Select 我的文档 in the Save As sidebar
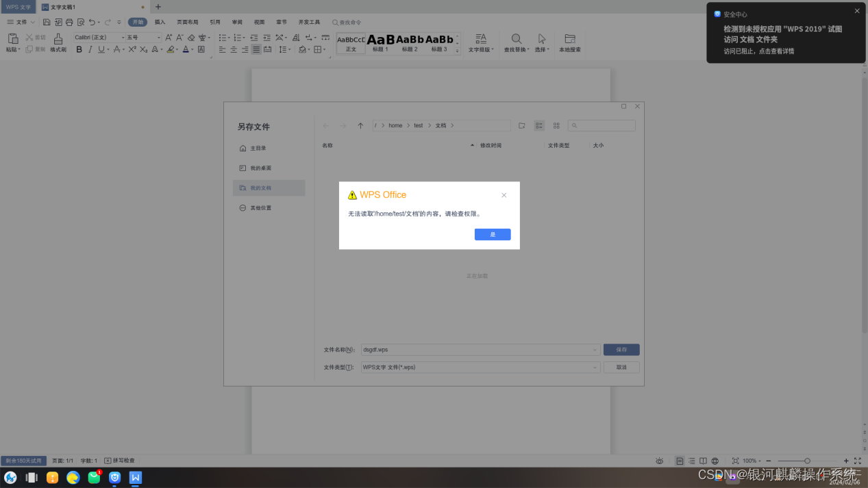868x488 pixels. click(269, 188)
